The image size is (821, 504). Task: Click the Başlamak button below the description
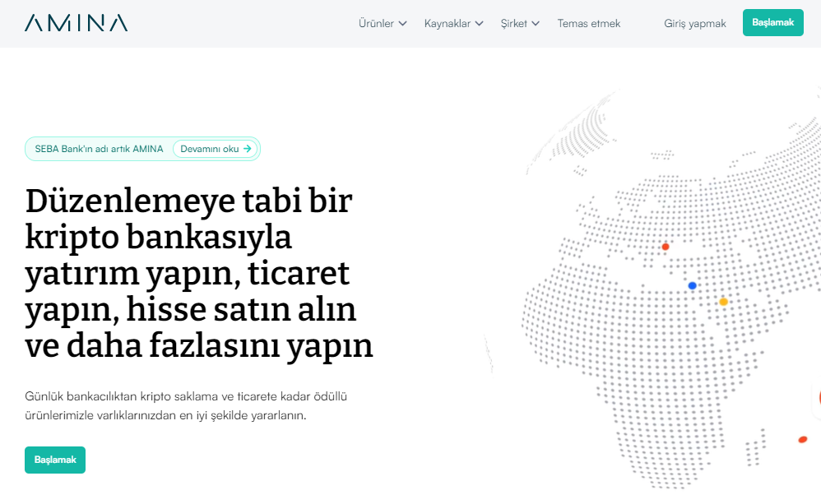tap(55, 460)
